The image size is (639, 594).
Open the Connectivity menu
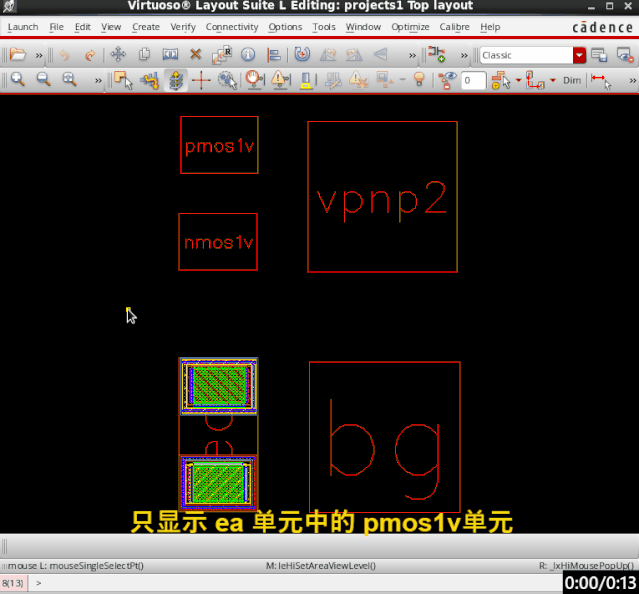click(x=232, y=27)
